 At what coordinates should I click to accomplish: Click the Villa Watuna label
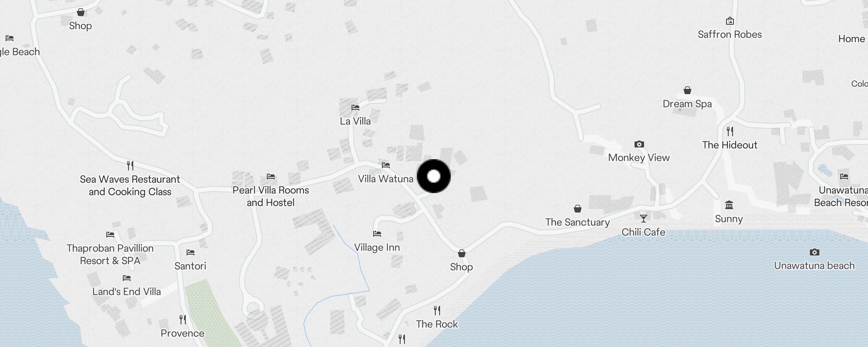tap(385, 179)
